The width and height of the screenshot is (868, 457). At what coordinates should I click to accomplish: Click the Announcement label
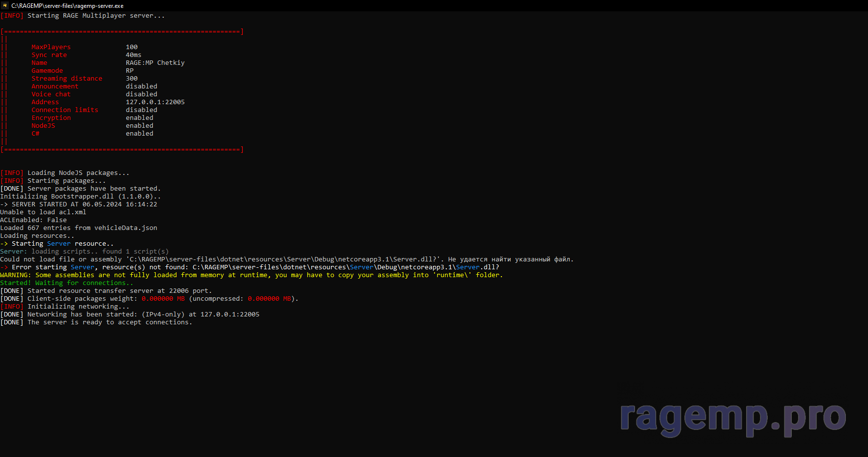(55, 86)
